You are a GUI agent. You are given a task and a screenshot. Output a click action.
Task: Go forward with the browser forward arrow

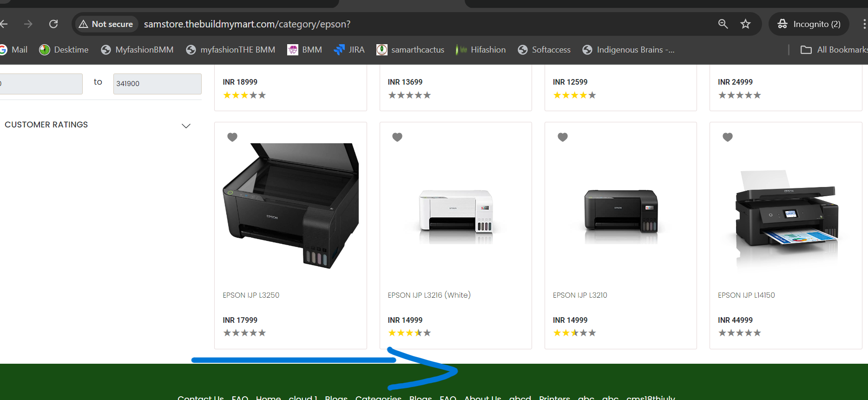(x=28, y=24)
